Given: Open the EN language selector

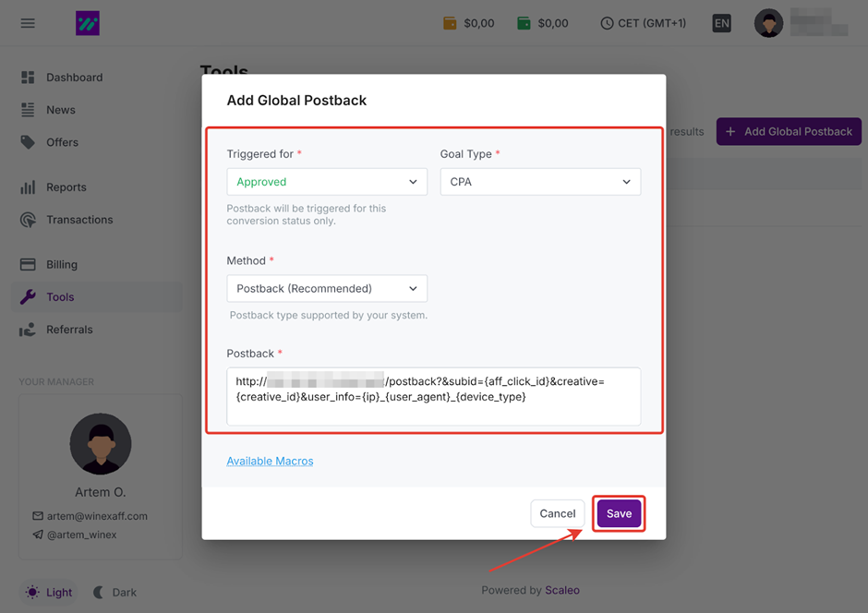Looking at the screenshot, I should 721,23.
